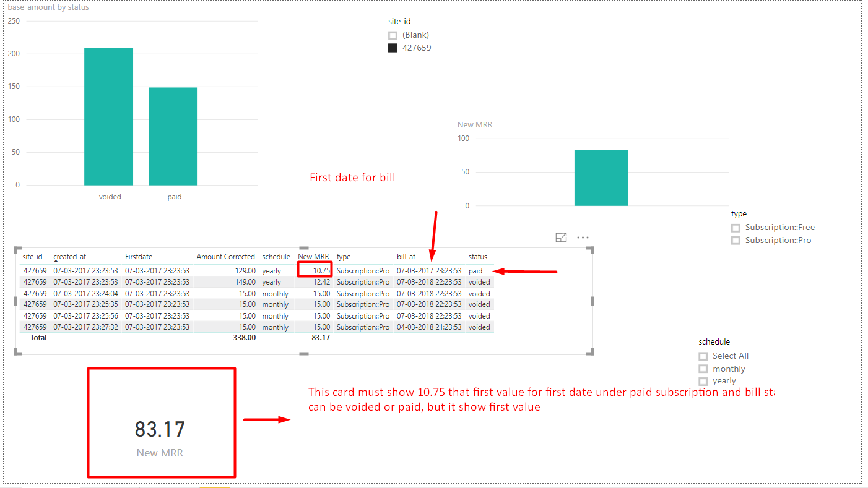
Task: Filter schedule slicer to monthly
Action: (703, 369)
